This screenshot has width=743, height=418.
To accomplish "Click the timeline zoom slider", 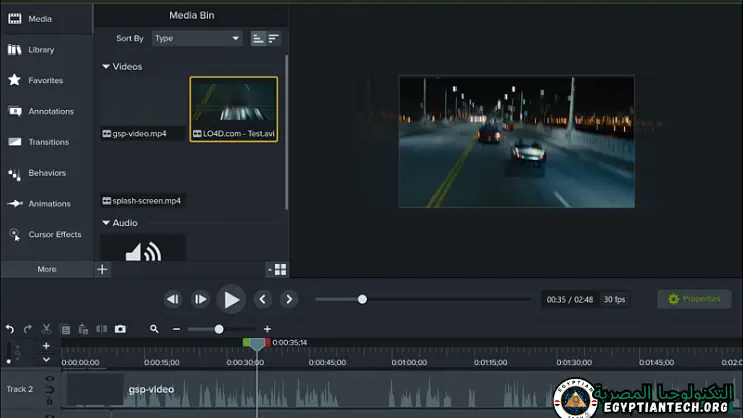I will (x=222, y=329).
